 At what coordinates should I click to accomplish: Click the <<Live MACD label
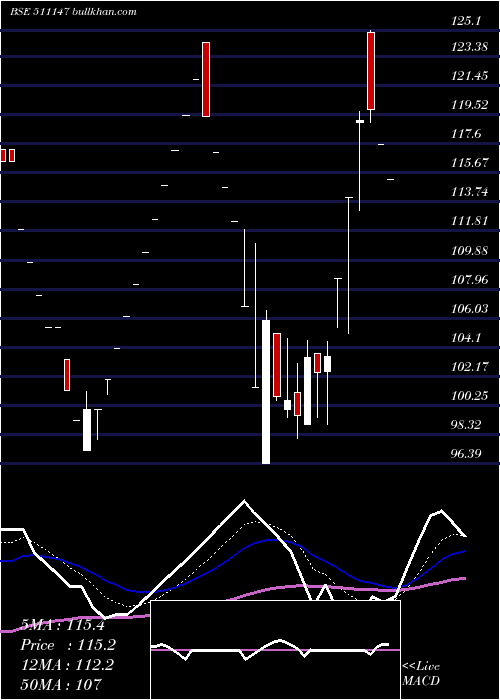click(421, 673)
